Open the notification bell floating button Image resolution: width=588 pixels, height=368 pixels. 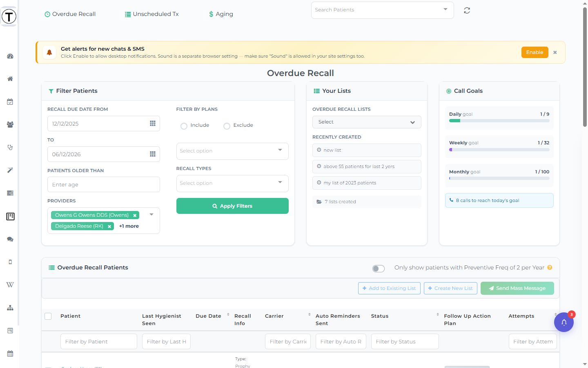click(564, 322)
